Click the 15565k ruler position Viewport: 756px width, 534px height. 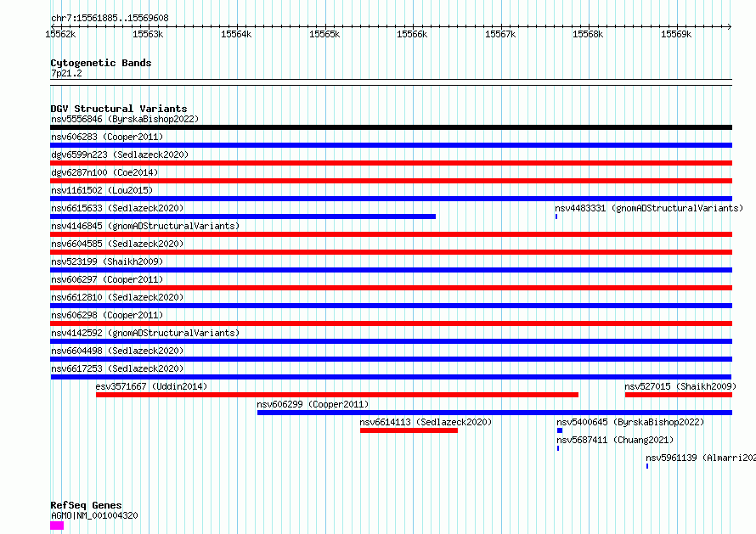324,34
